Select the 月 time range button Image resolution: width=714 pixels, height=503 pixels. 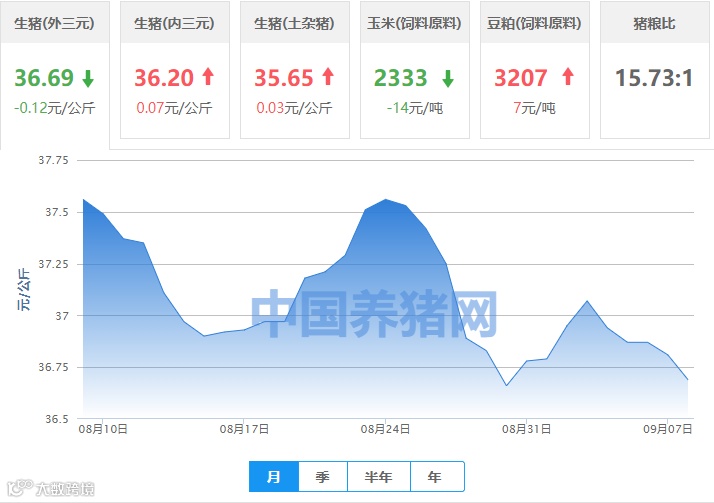[x=274, y=477]
